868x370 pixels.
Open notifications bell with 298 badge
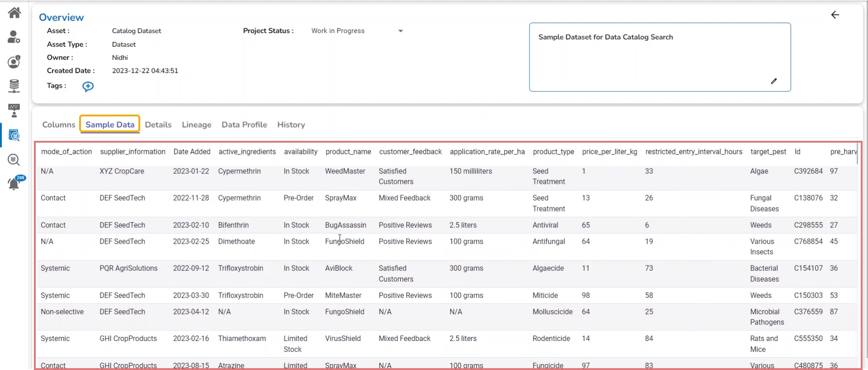(x=14, y=184)
